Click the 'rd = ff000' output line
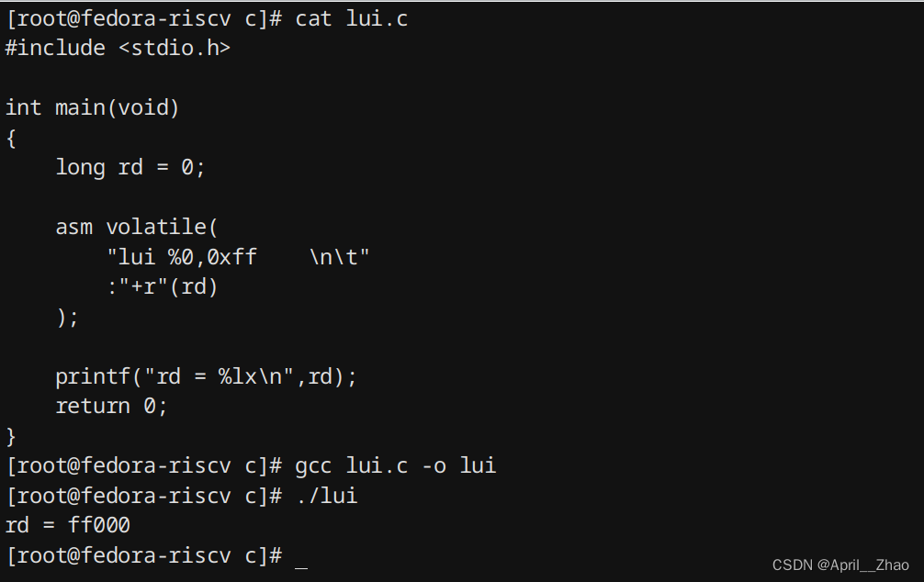The image size is (924, 582). (x=68, y=525)
